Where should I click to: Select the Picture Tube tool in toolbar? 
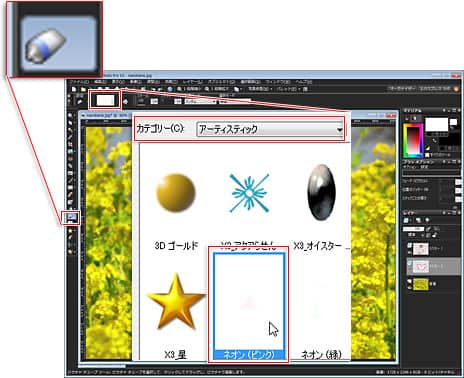(71, 218)
